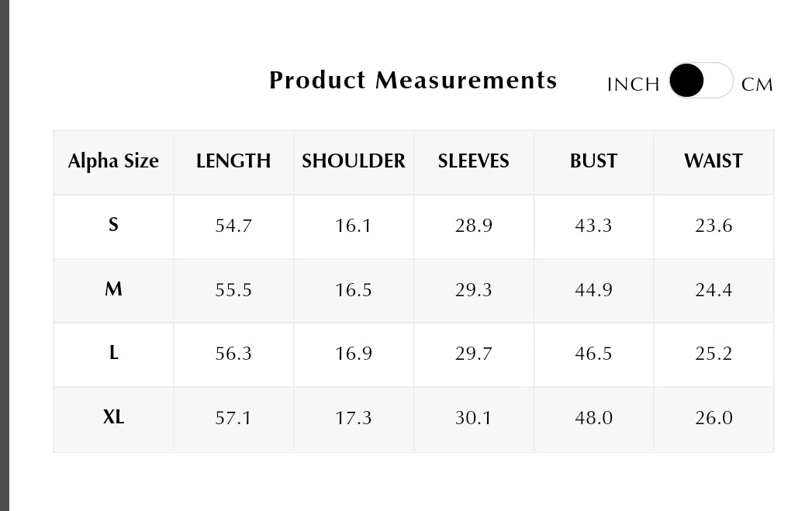Click the 54.7 length value for S
Screen dimensions: 812x511
pos(233,226)
